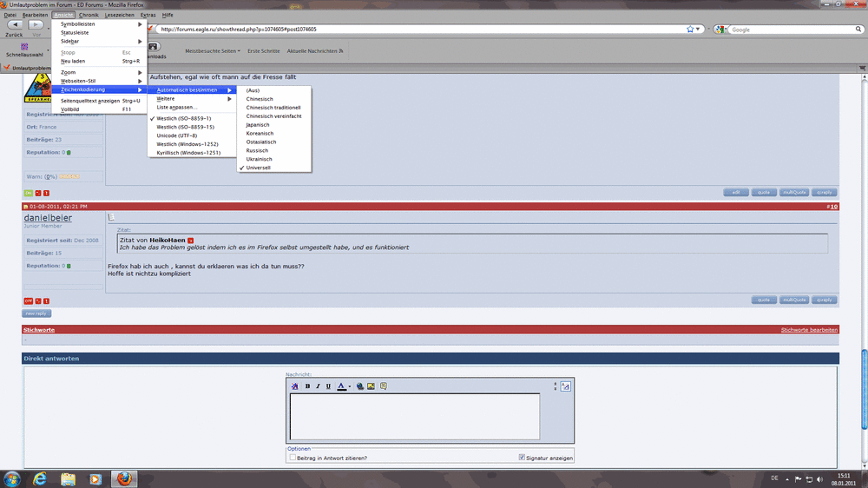This screenshot has height=488, width=868.
Task: Bookmark this page with the star icon
Action: (690, 29)
